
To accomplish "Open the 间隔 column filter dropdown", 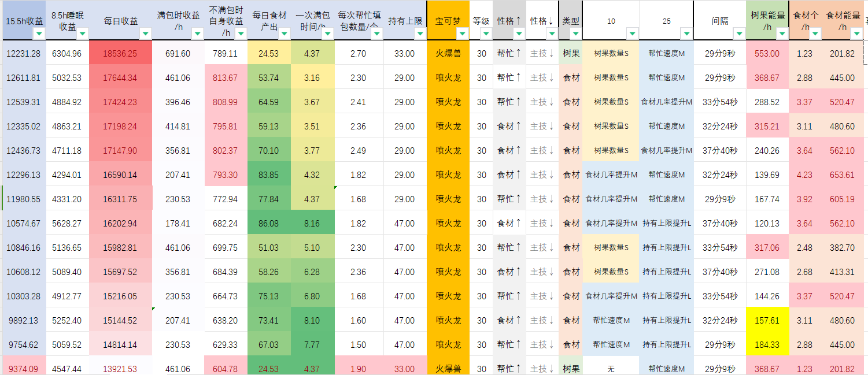I will point(738,34).
